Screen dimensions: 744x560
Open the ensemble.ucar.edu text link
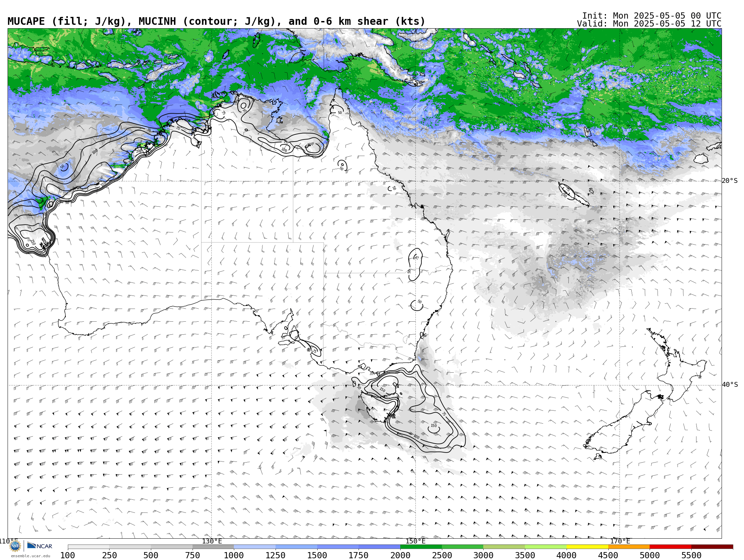30,556
